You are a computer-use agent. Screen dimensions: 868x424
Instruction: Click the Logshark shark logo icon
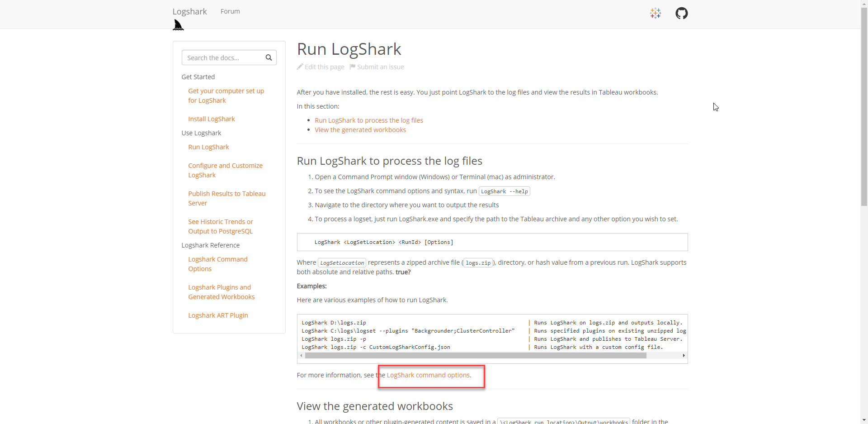pos(178,25)
